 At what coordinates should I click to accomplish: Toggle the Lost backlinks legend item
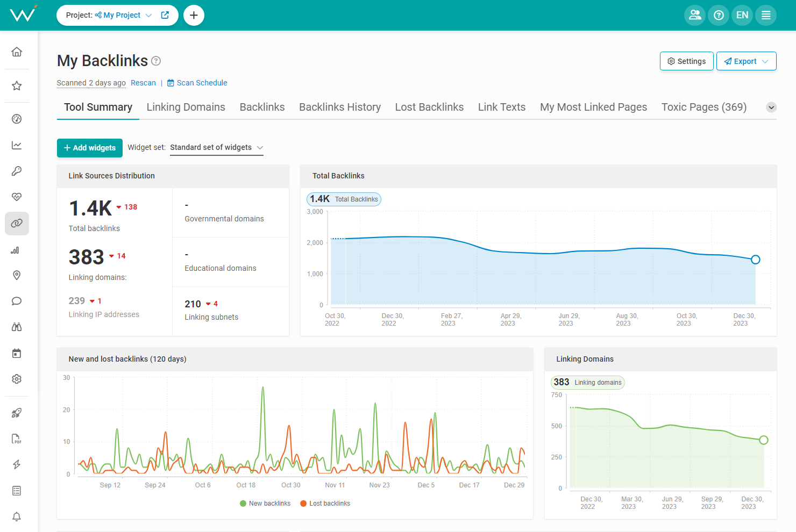[325, 503]
